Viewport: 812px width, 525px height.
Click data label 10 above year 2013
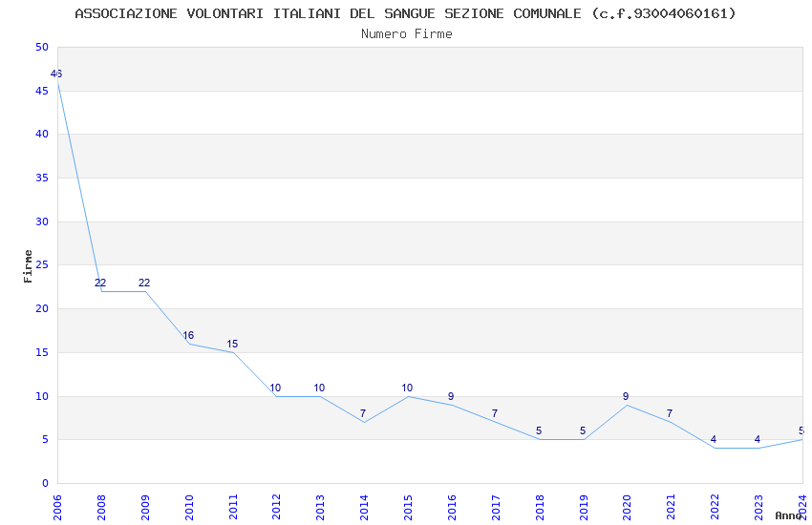319,388
